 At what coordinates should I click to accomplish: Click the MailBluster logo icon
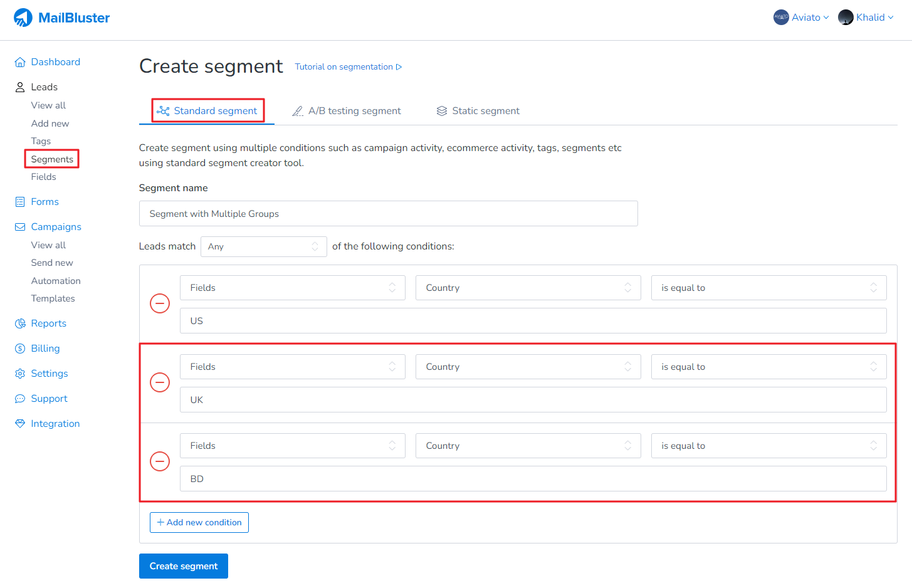click(x=23, y=18)
